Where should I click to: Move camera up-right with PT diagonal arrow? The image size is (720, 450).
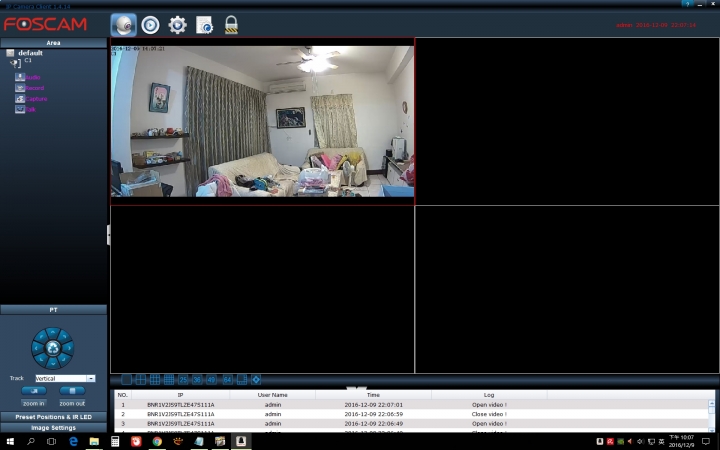64,337
